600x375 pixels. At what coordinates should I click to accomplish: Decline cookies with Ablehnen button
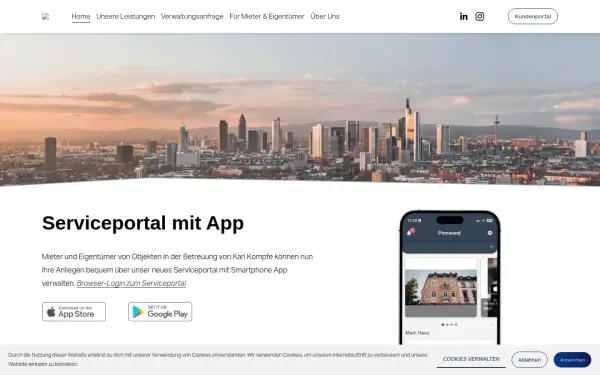pyautogui.click(x=529, y=360)
